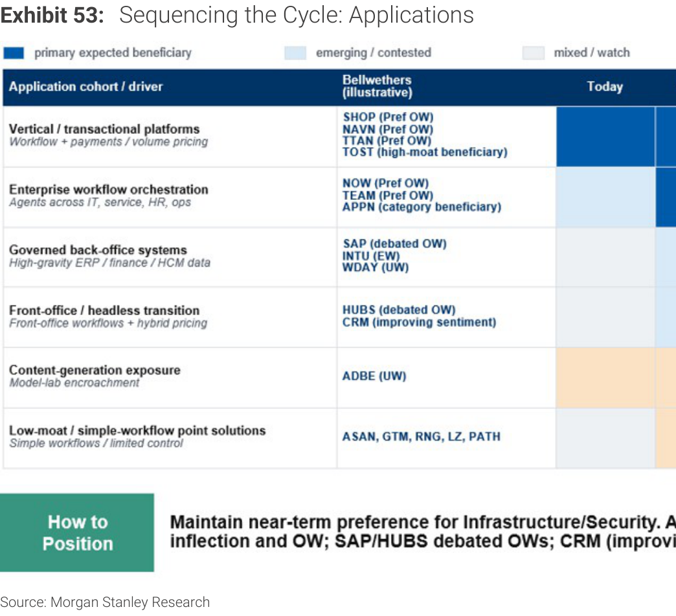Click 'Sequencing the Cycle: Applications' heading
This screenshot has width=676, height=616.
[x=297, y=16]
